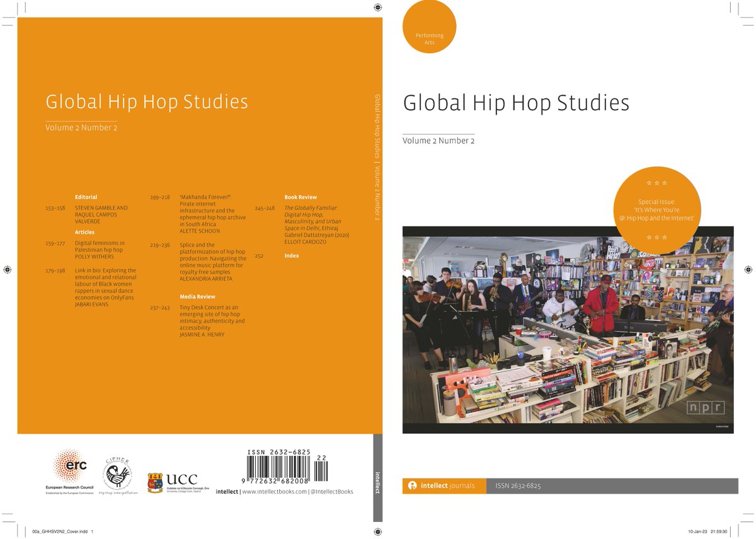Click the @IntellectBooks handle
The height and width of the screenshot is (539, 756).
point(332,492)
